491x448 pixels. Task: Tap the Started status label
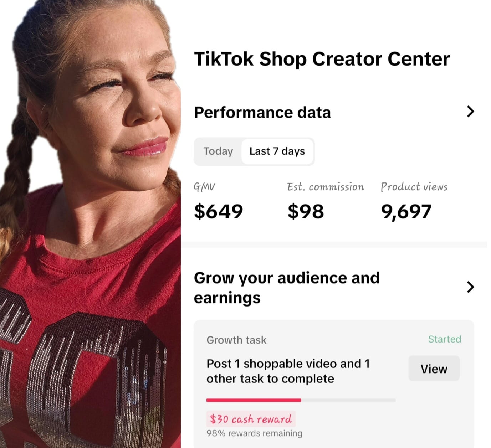[444, 339]
